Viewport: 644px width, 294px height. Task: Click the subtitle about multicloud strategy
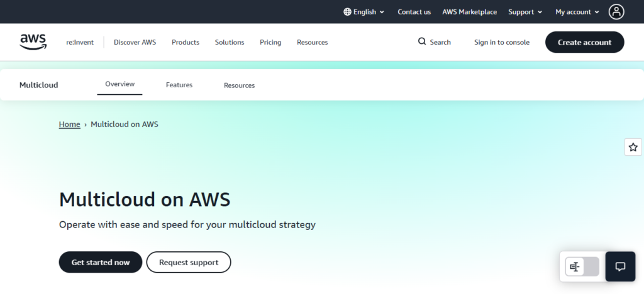(187, 225)
